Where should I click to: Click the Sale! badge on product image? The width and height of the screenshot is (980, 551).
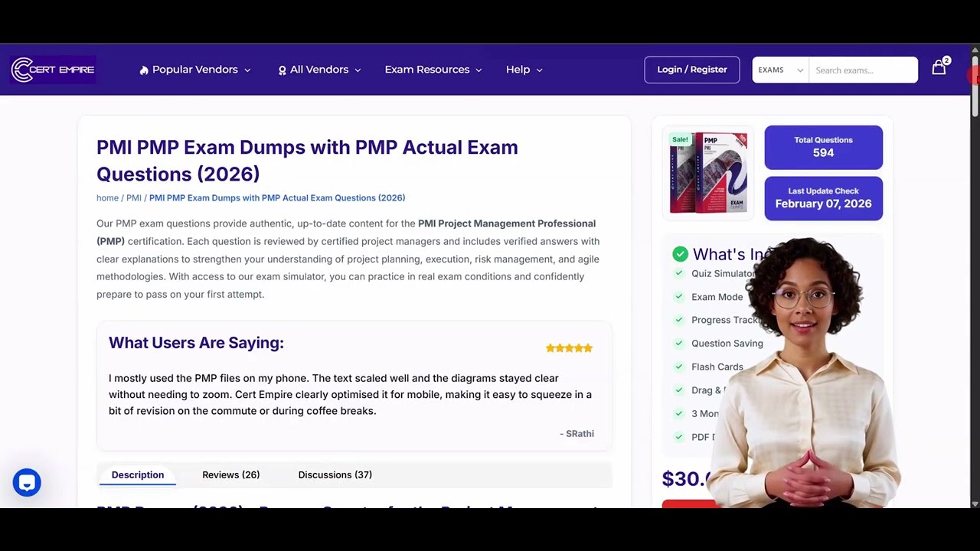(x=680, y=139)
